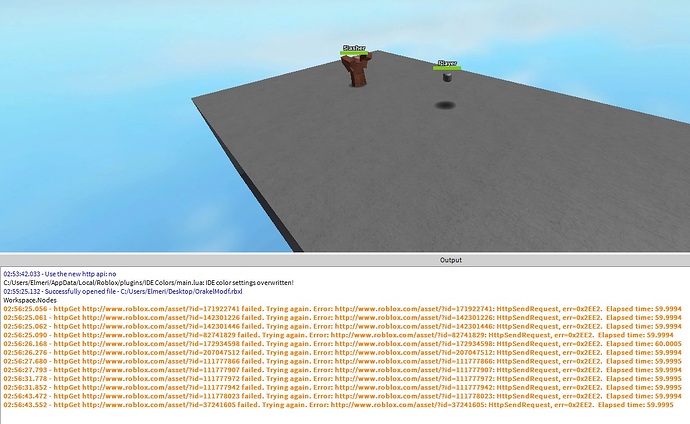Select the error line for asset id=111777866
The width and height of the screenshot is (690, 424).
click(x=342, y=361)
